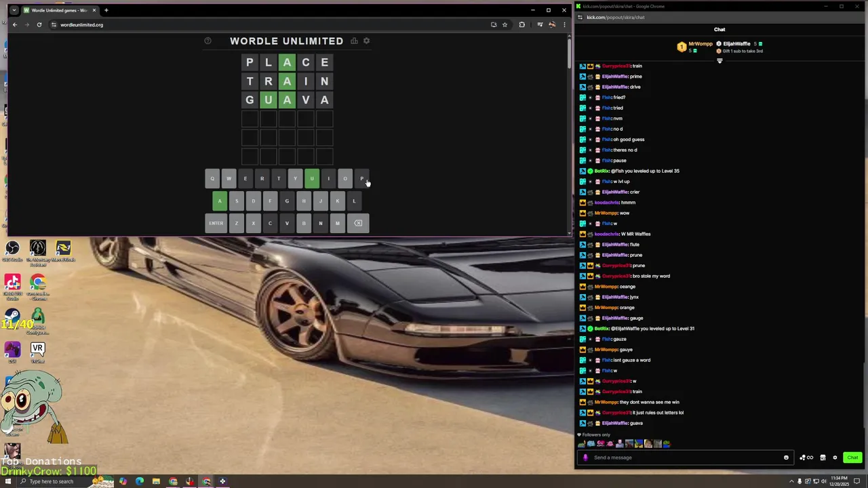Click the green U key on Wordle keyboard

tap(312, 179)
